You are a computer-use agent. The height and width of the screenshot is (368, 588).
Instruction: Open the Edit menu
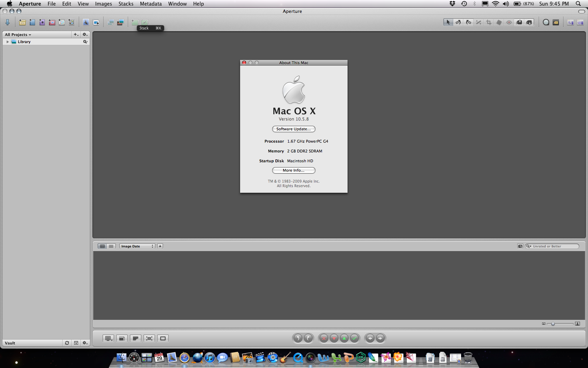pyautogui.click(x=66, y=4)
